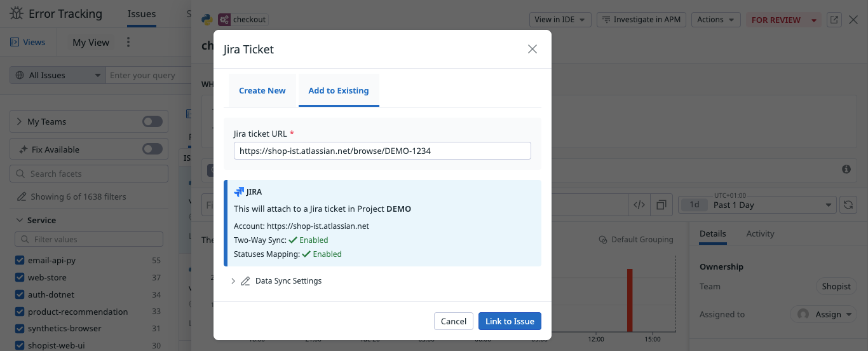Click the Jira ticket URL field

coord(382,151)
